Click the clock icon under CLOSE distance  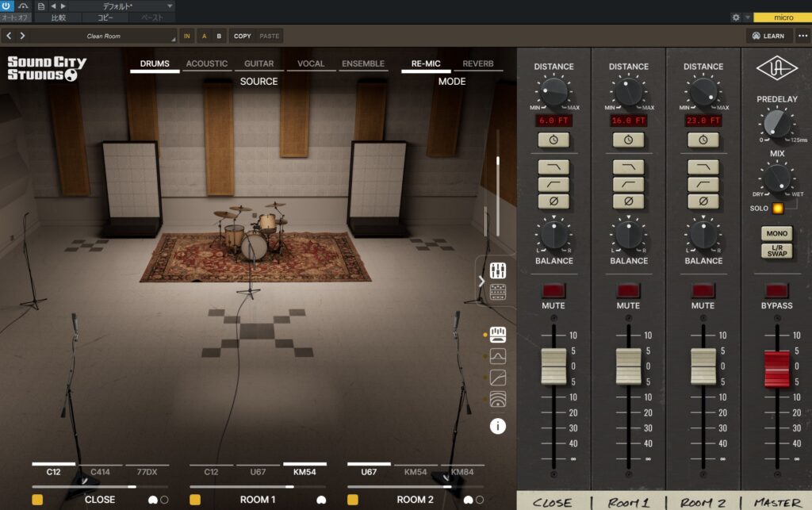click(553, 140)
